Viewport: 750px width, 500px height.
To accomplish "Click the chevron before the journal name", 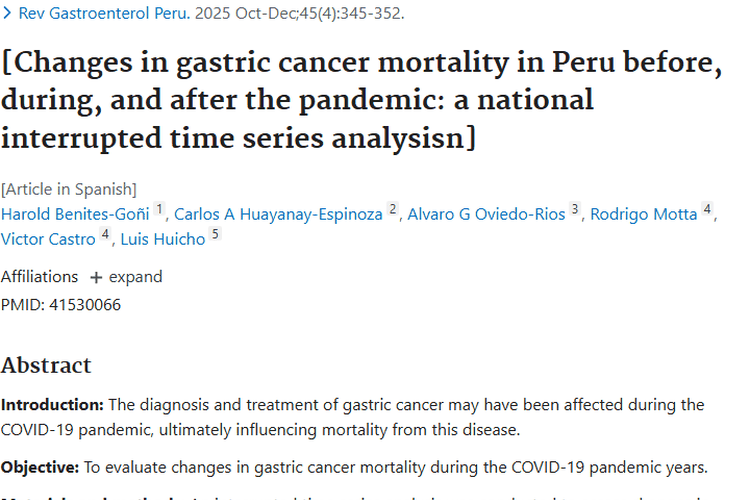I will pyautogui.click(x=8, y=16).
